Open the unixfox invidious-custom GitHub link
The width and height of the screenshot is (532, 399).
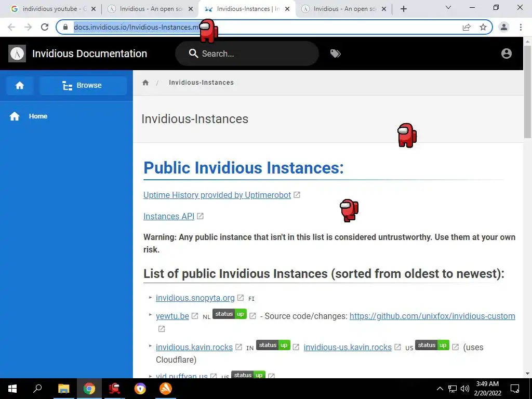[x=432, y=316]
